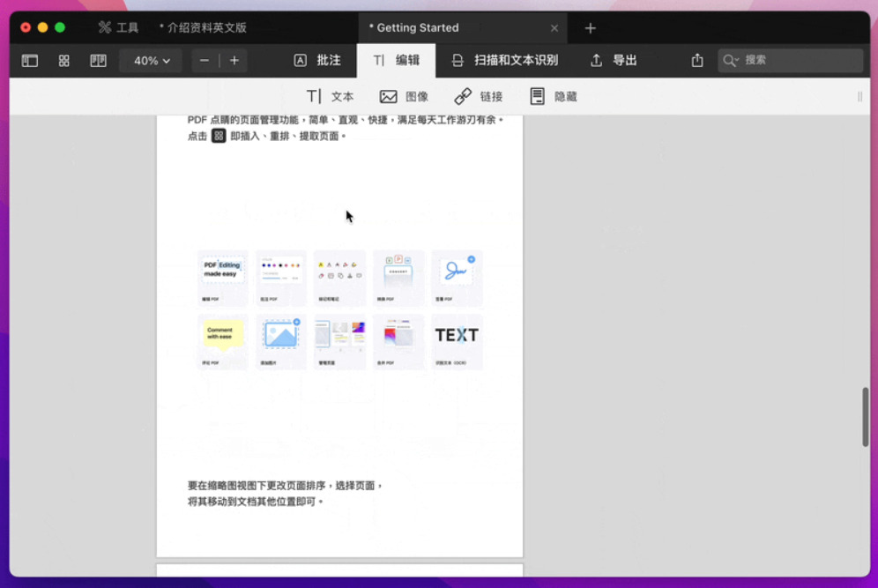This screenshot has height=588, width=878.
Task: Open the thumbnail grid view
Action: point(64,61)
